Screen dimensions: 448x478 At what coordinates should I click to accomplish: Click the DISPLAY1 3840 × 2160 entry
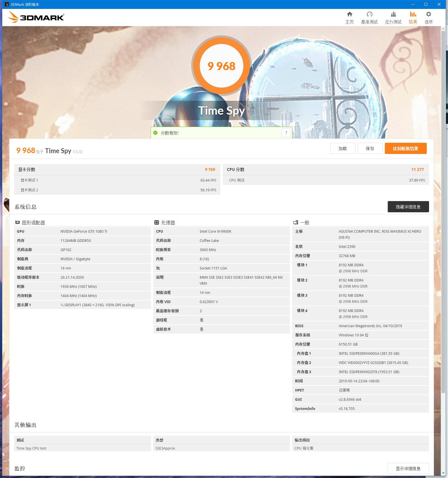click(x=97, y=305)
